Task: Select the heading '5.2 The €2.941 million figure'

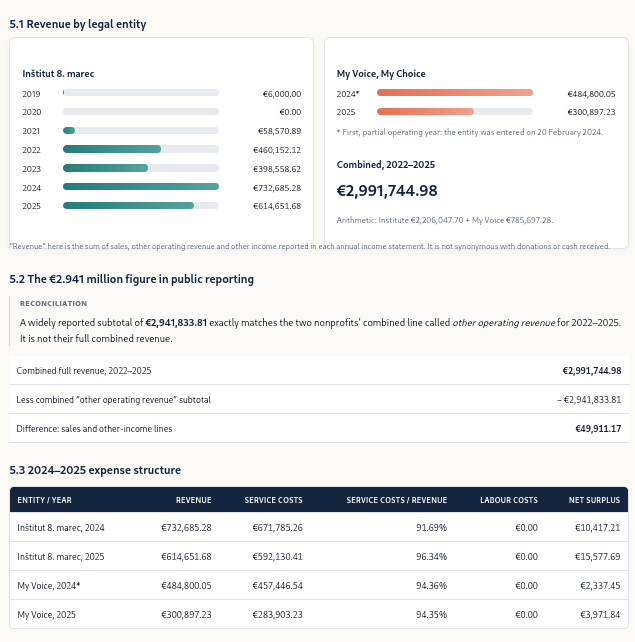Action: click(131, 279)
